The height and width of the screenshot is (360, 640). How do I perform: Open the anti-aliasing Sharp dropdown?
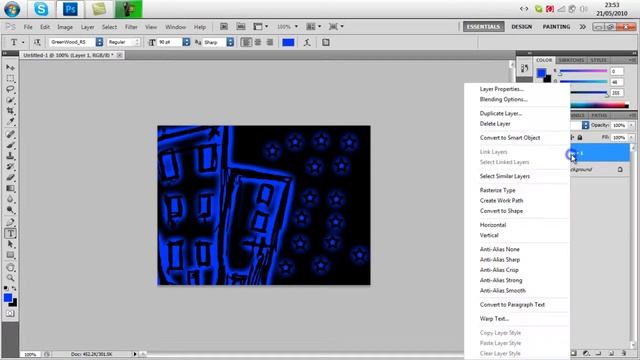click(x=230, y=42)
